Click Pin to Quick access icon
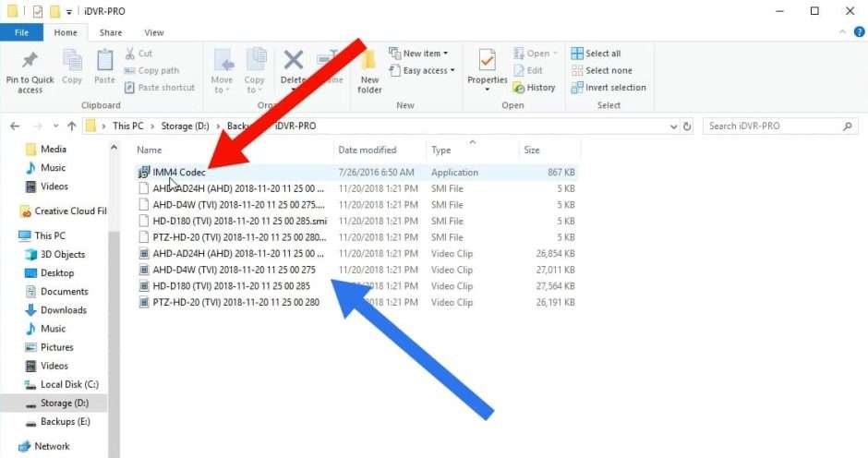 [x=30, y=61]
